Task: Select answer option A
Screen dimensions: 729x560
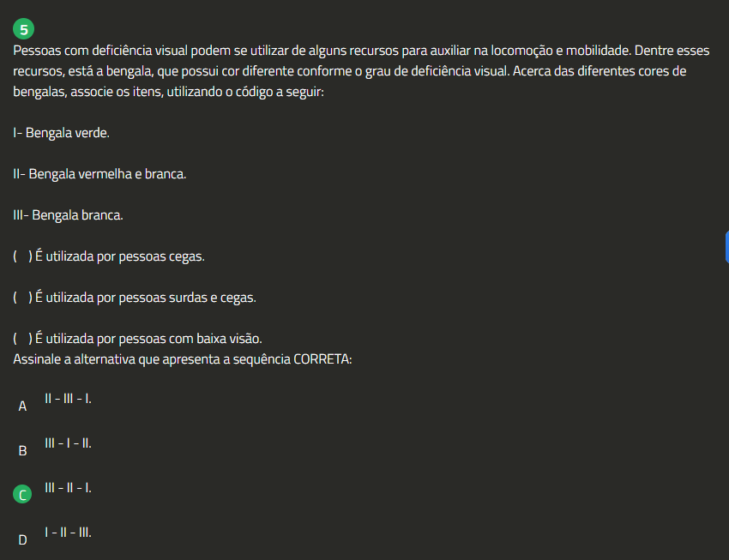Action: [x=22, y=406]
